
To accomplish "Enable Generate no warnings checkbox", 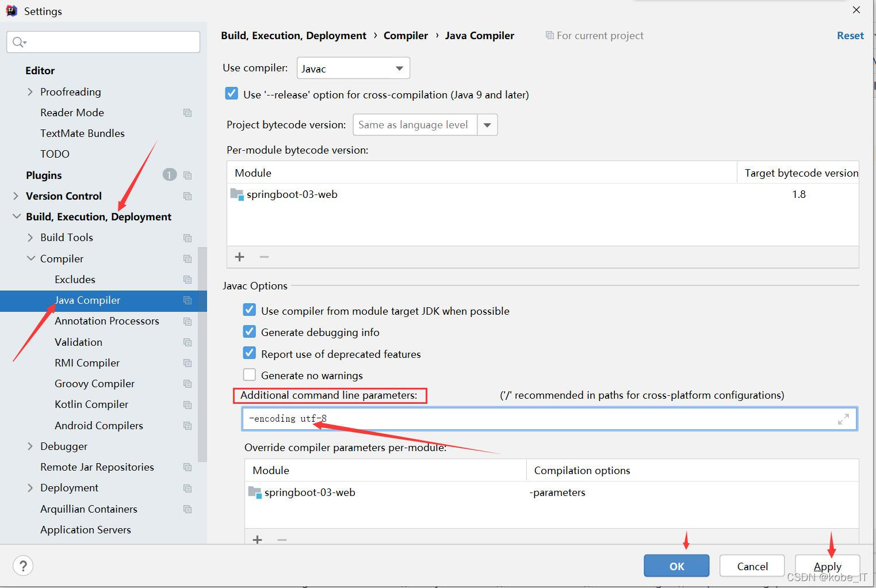I will [x=250, y=375].
